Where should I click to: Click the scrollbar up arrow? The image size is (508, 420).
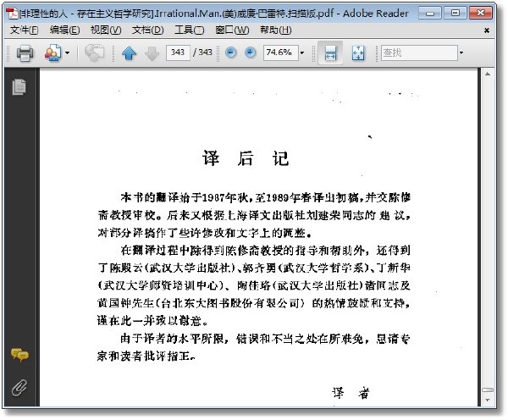point(488,75)
